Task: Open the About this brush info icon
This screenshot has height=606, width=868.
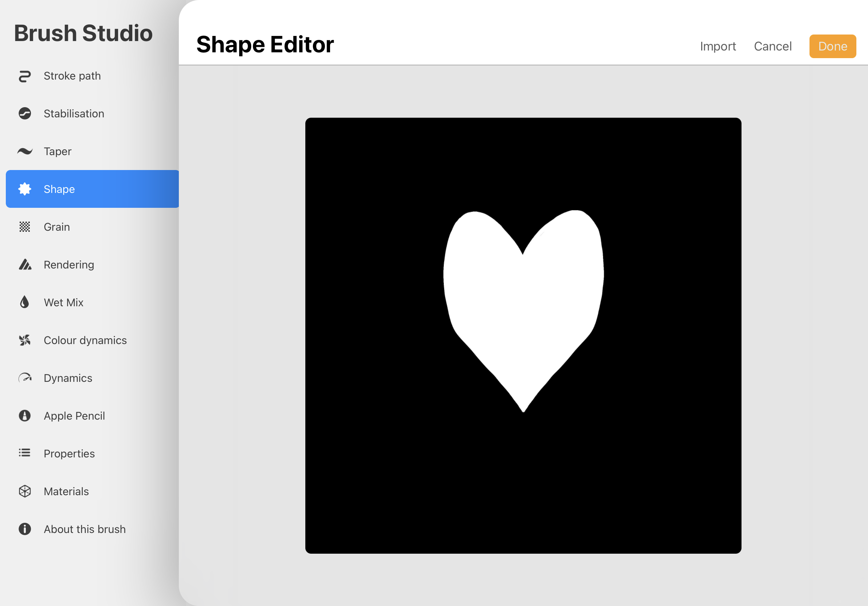Action: [x=24, y=529]
